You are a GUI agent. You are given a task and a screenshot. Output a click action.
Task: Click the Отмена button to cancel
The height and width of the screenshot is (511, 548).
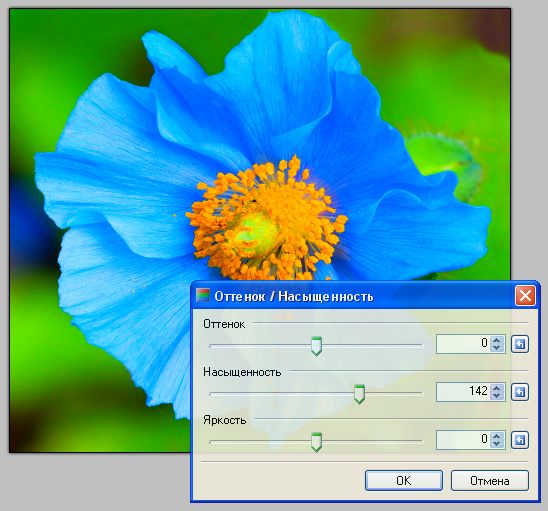[490, 481]
